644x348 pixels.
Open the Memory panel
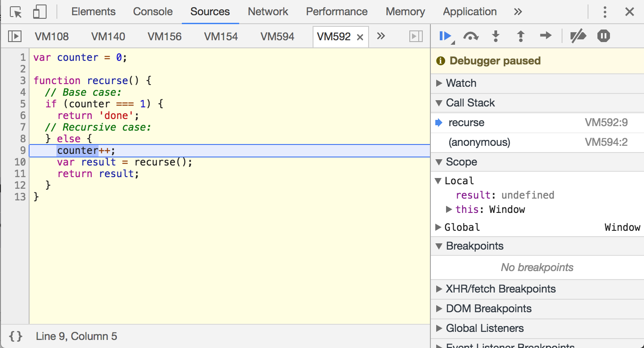coord(405,12)
